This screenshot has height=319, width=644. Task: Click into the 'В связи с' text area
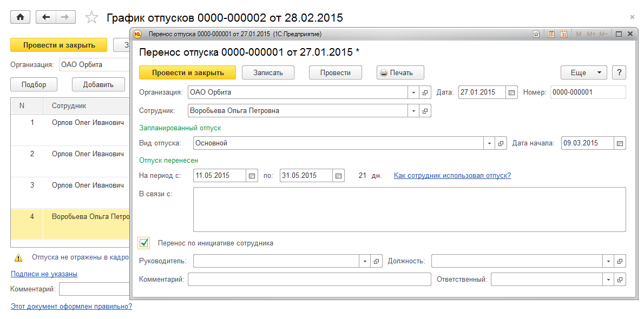[409, 209]
